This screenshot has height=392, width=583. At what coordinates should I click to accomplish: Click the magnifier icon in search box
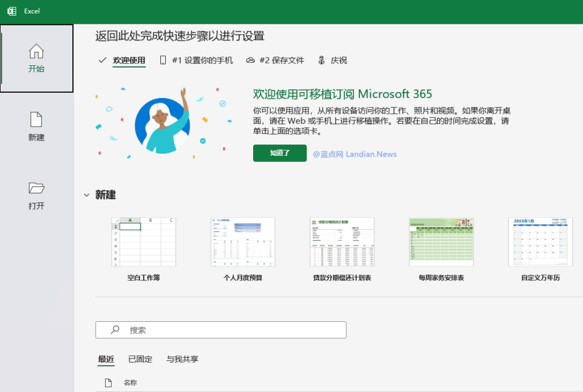coord(116,329)
